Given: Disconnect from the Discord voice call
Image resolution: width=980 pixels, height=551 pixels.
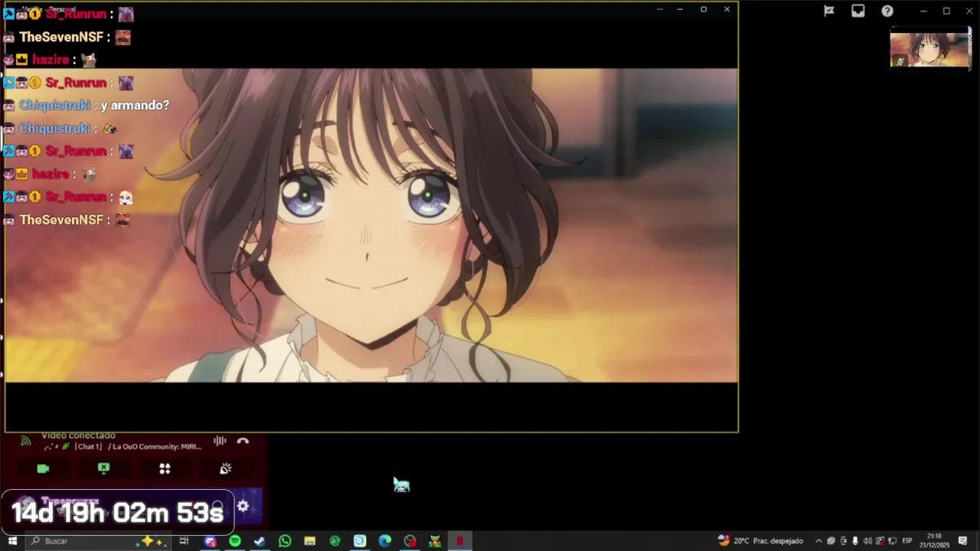Looking at the screenshot, I should pyautogui.click(x=243, y=441).
